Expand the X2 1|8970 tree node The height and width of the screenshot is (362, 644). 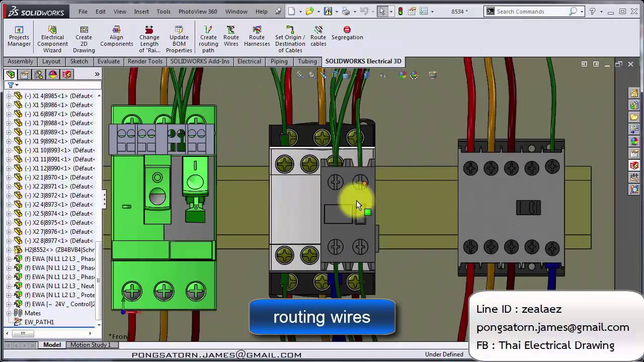click(9, 177)
